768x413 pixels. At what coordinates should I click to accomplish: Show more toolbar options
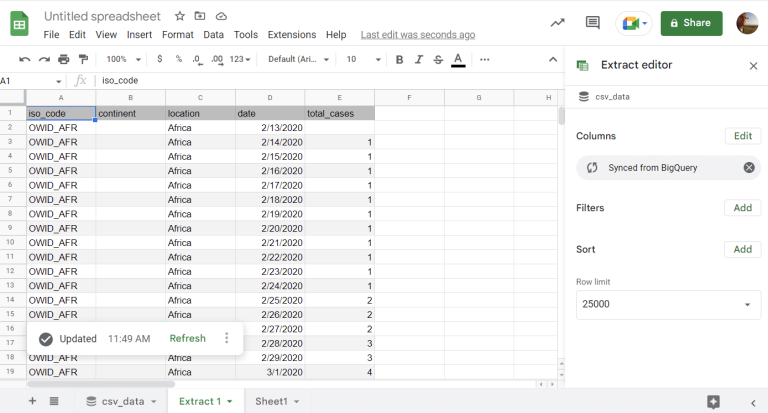pos(484,59)
